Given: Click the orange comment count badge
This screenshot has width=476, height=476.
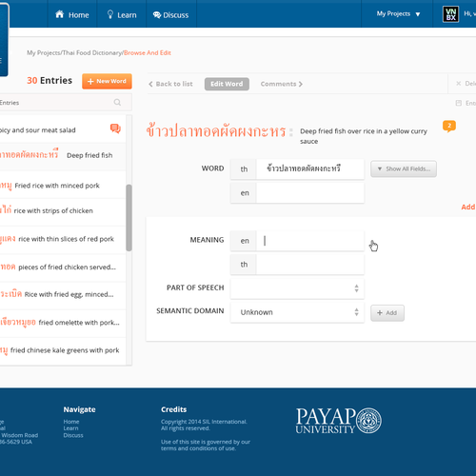Looking at the screenshot, I should pos(449,126).
